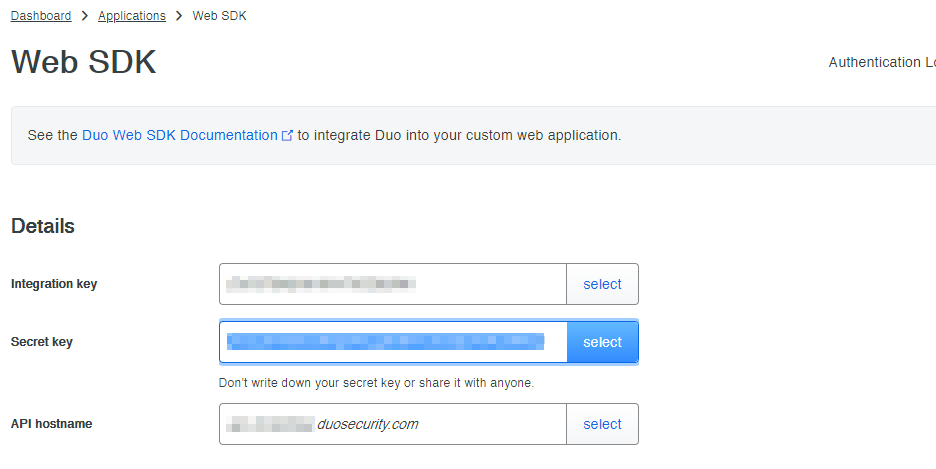Image resolution: width=936 pixels, height=469 pixels.
Task: Navigate to Applications breadcrumb link
Action: click(x=132, y=16)
